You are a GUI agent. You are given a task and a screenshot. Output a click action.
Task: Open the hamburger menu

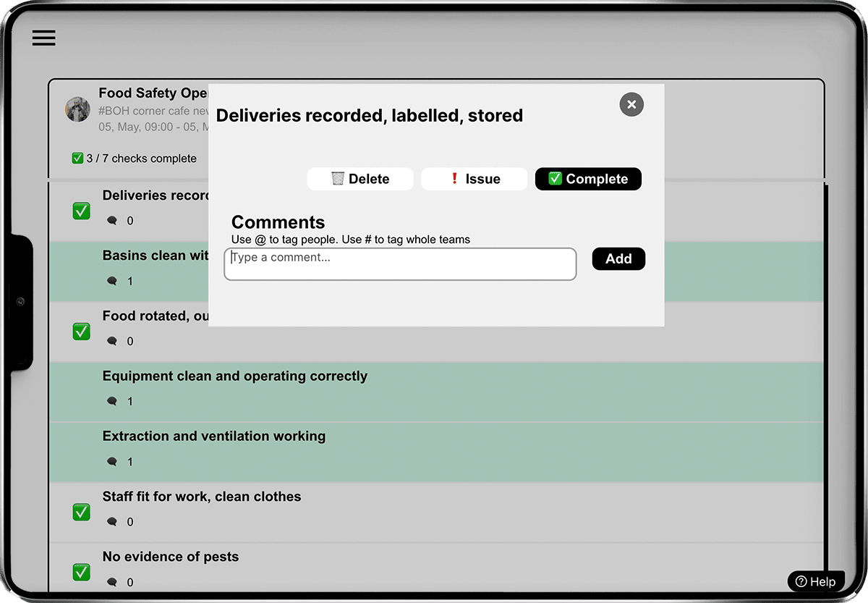(x=43, y=38)
